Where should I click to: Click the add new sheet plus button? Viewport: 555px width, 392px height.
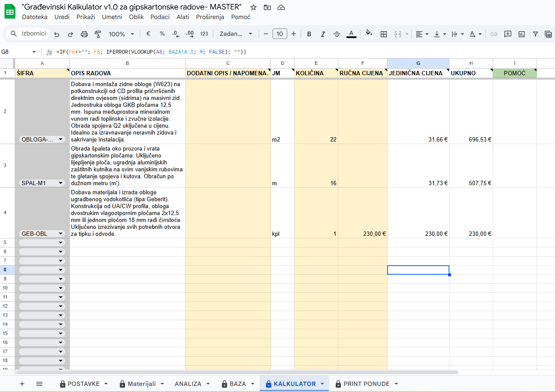point(22,384)
